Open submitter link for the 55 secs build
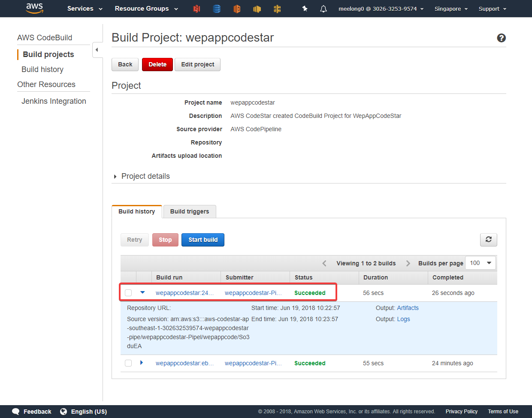 (x=253, y=363)
